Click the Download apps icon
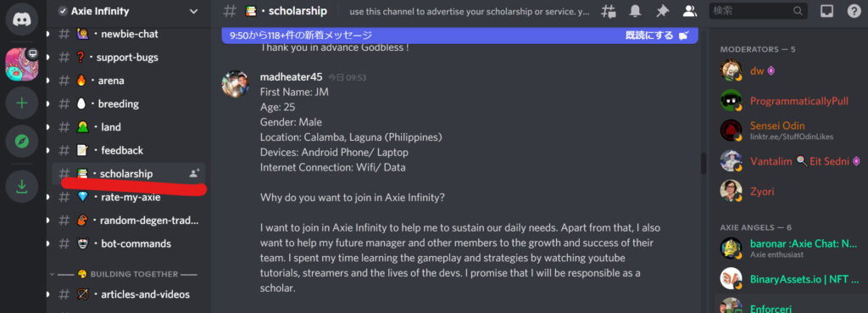This screenshot has width=868, height=313. pyautogui.click(x=21, y=187)
